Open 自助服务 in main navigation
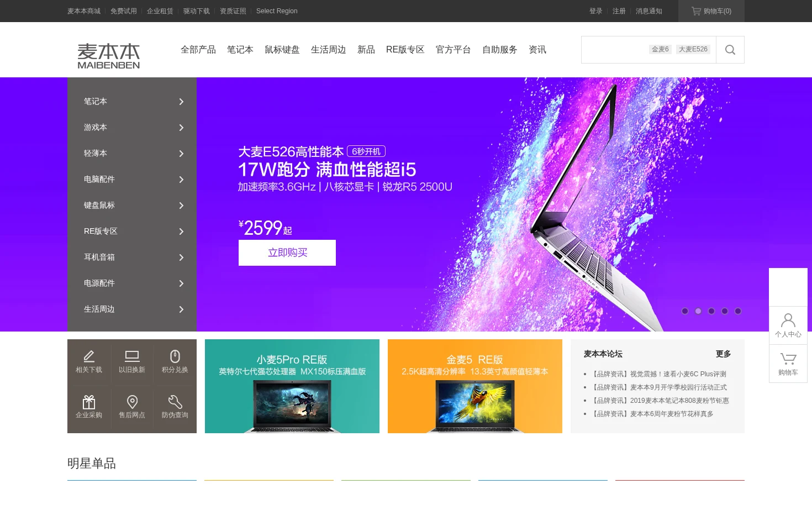Viewport: 812px width, 510px height. (x=500, y=50)
